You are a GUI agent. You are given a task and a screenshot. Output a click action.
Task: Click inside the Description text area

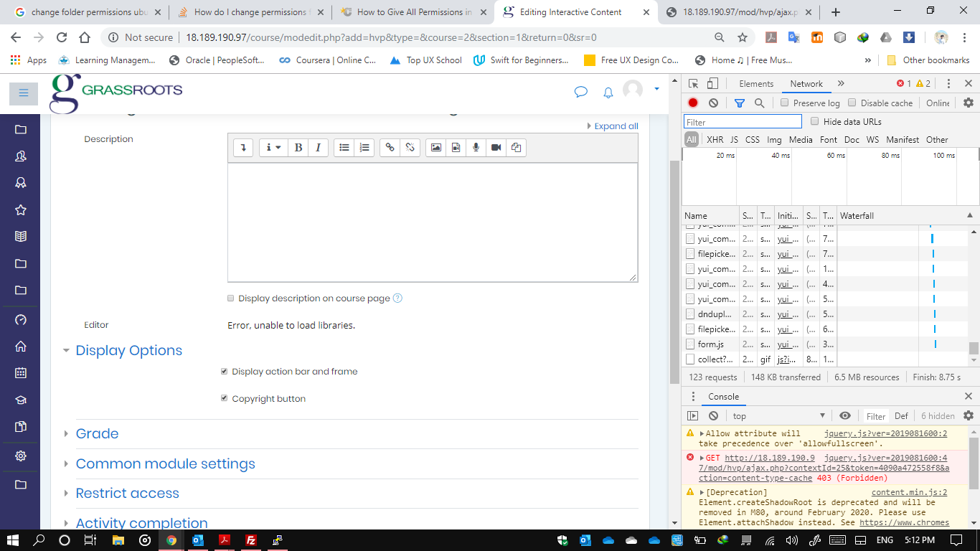point(433,222)
